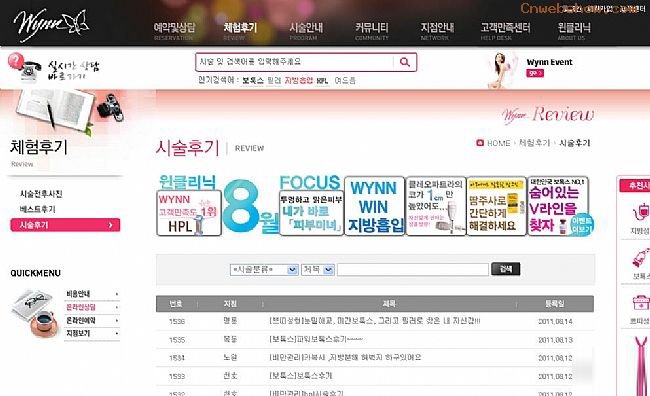The height and width of the screenshot is (396, 650).
Task: Select highlighted 시술후기 sidebar item
Action: (65, 225)
